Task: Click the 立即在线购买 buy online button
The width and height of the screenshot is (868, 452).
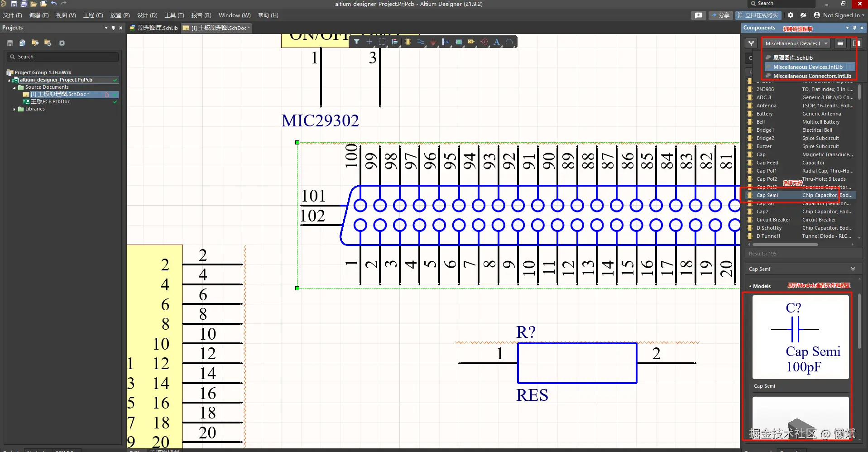Action: (758, 15)
